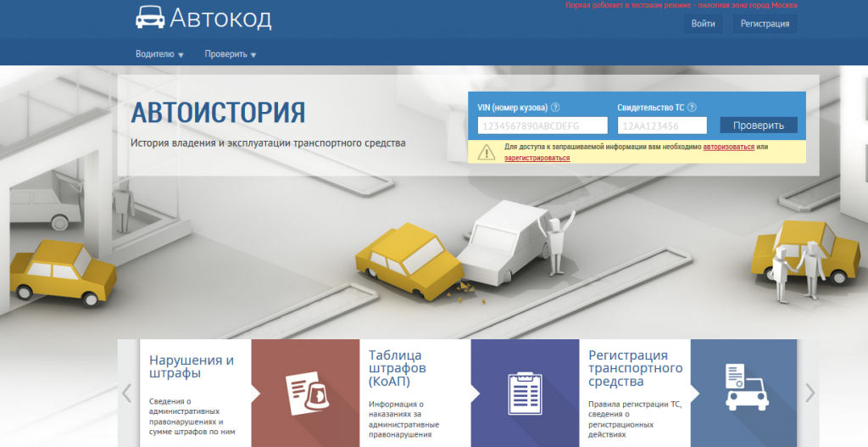The height and width of the screenshot is (447, 868).
Task: Click the Свидетельство ТС help question icon
Action: click(692, 107)
